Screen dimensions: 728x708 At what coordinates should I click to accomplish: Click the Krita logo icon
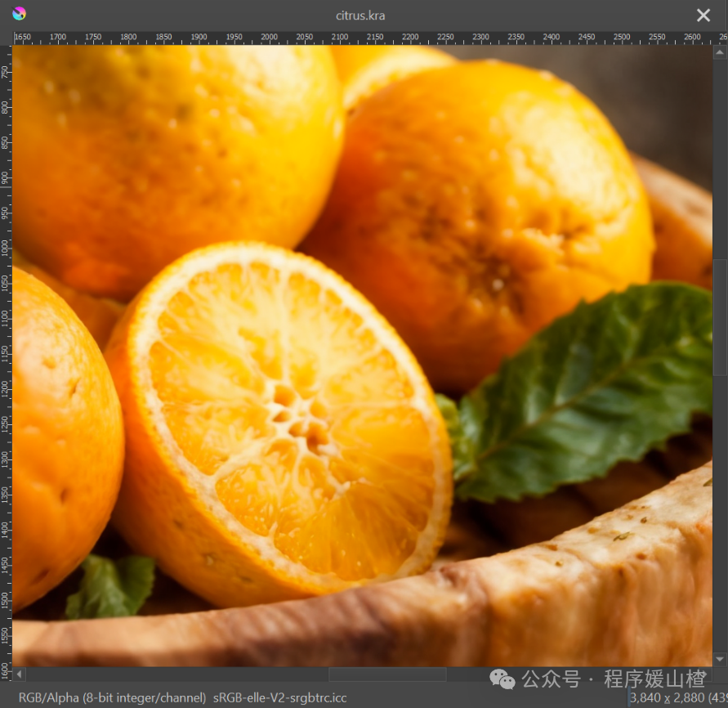19,14
